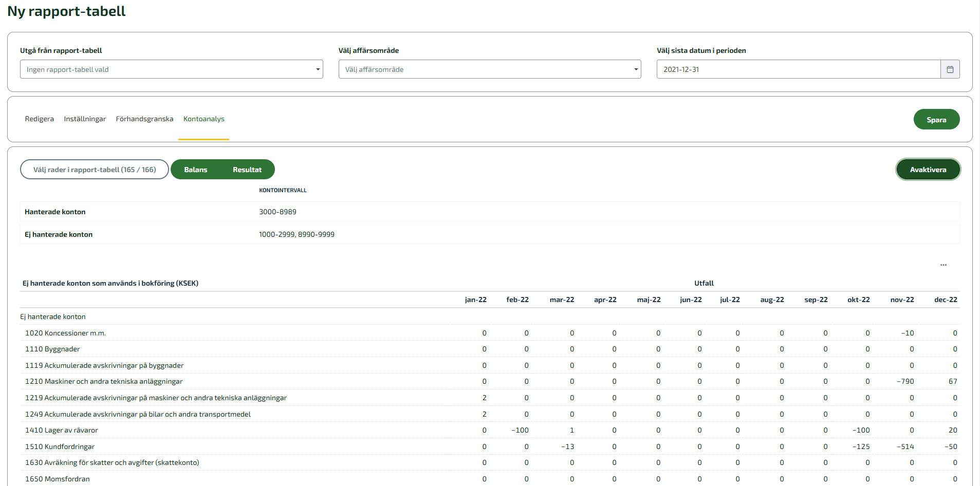Click the feb-22 column header
Screen dimensions: 980x486
[x=517, y=300]
